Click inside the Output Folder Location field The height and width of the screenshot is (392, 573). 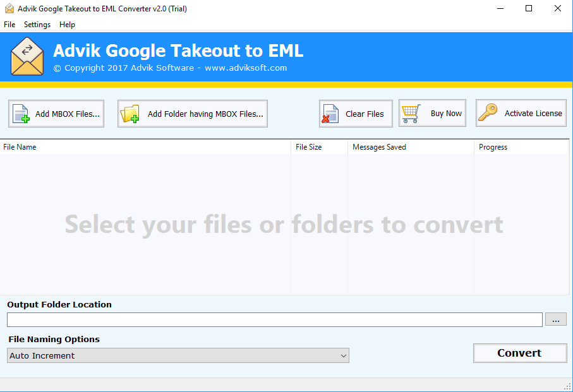tap(274, 320)
